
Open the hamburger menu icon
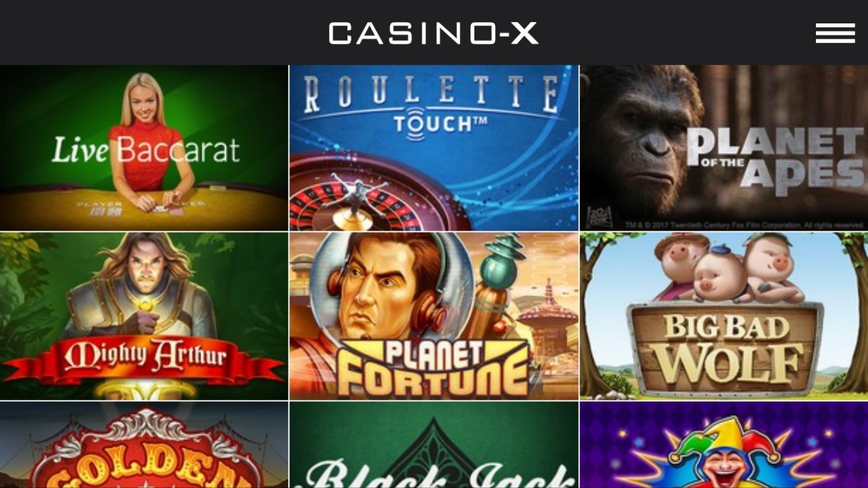pyautogui.click(x=835, y=33)
